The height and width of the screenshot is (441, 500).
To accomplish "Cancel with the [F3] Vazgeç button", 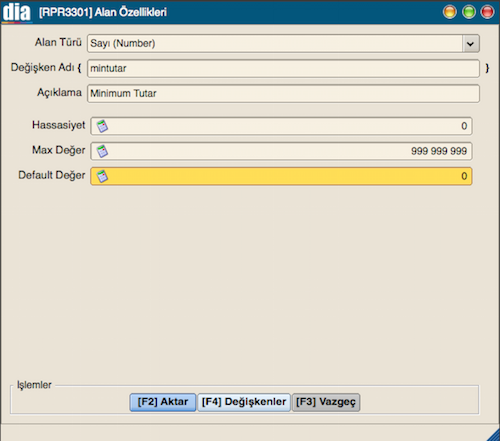I will [326, 402].
